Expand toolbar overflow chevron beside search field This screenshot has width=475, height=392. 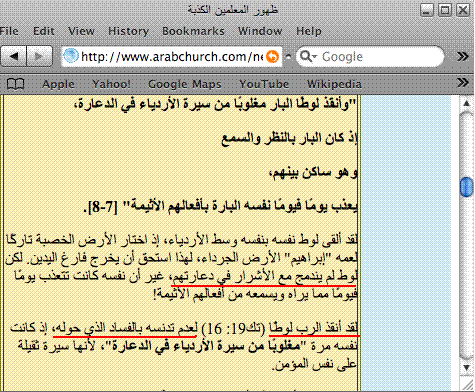(x=462, y=57)
